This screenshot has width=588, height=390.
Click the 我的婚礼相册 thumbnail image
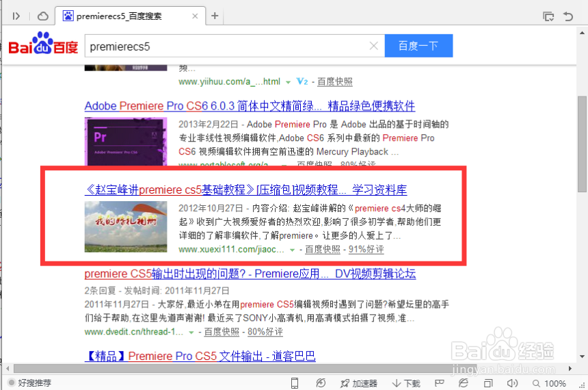pos(126,226)
